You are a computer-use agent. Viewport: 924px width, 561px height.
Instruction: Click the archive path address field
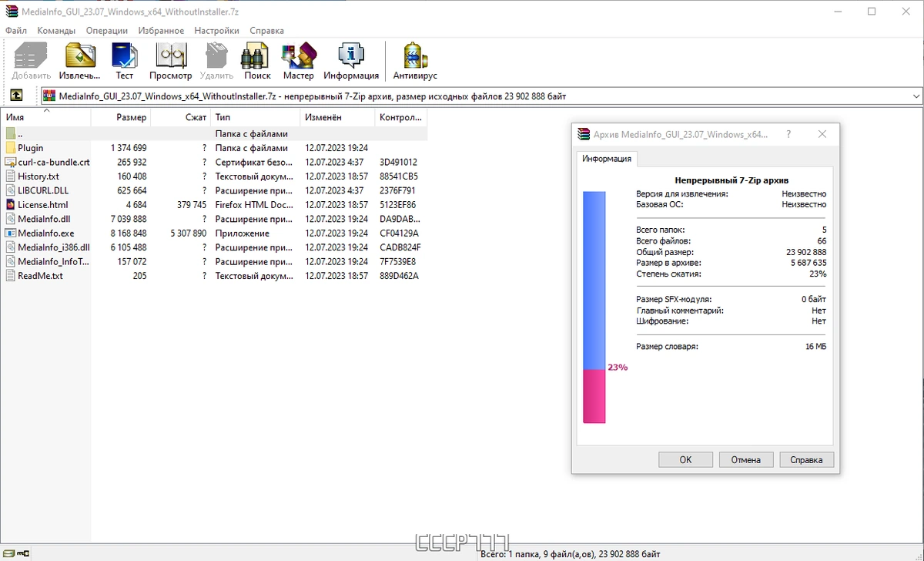[x=481, y=96]
